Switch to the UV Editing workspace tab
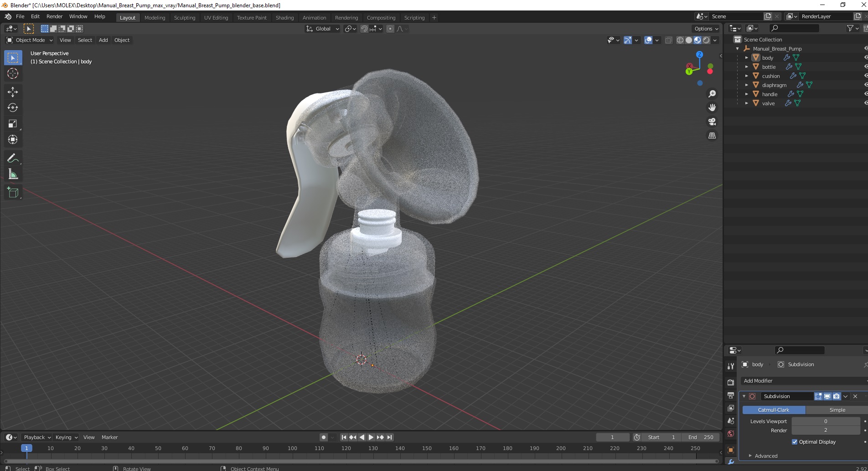 point(216,18)
